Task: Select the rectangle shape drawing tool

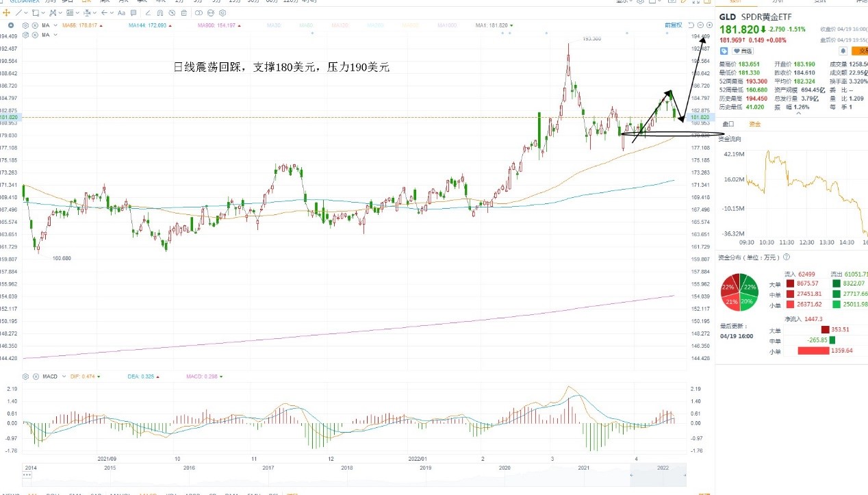Action: click(x=35, y=13)
